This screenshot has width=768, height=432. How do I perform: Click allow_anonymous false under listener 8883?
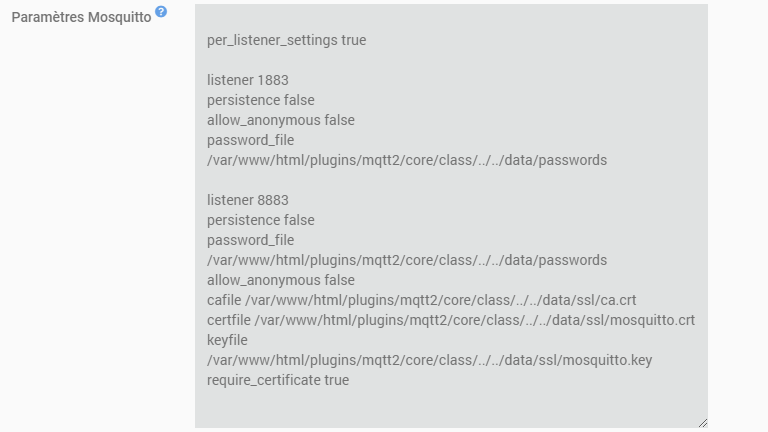[x=280, y=280]
